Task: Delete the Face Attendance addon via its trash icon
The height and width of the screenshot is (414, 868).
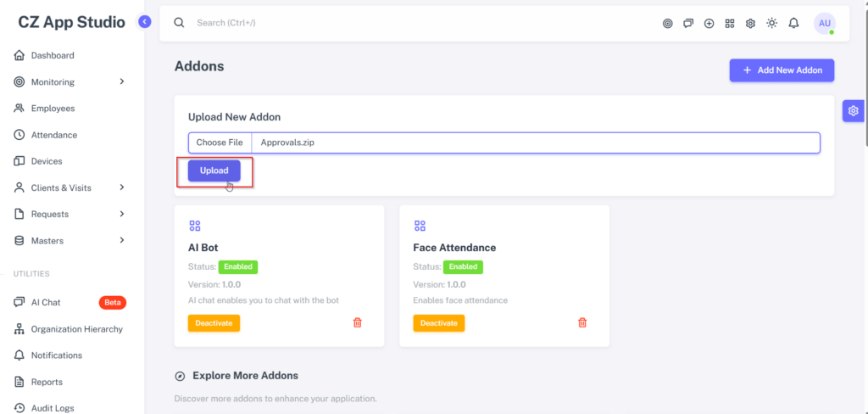Action: pyautogui.click(x=582, y=322)
